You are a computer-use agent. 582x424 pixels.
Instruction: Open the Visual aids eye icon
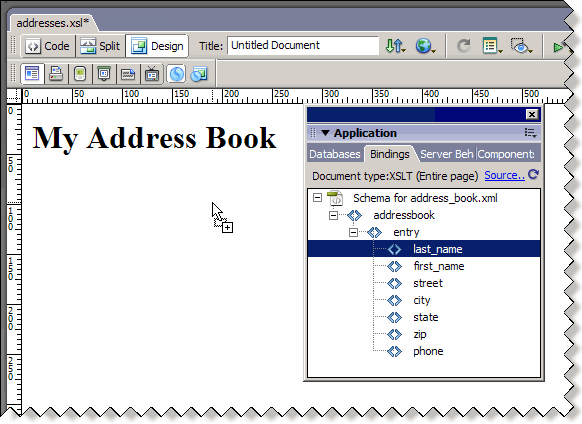coord(521,46)
